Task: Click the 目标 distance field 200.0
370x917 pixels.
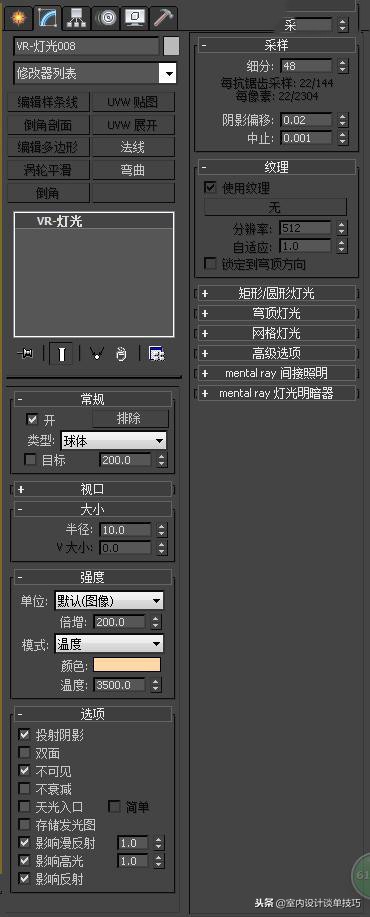Action: (x=125, y=460)
